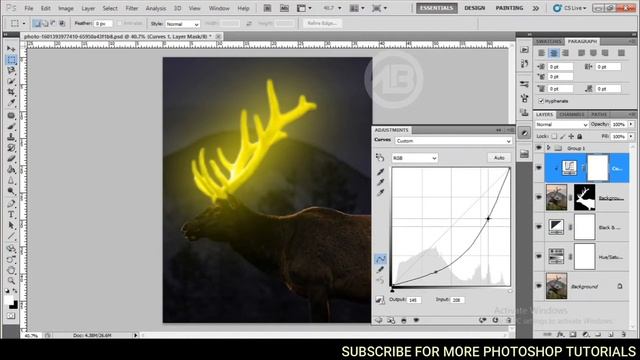This screenshot has height=360, width=640.
Task: Expand the Group 1 folder triangle
Action: click(x=549, y=148)
